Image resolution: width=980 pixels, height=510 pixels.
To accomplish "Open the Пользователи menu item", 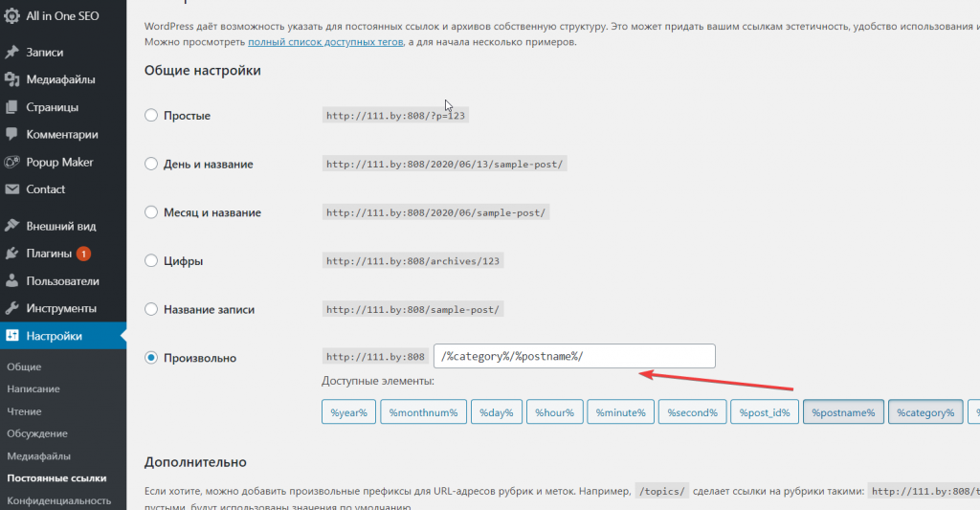I will [x=62, y=281].
